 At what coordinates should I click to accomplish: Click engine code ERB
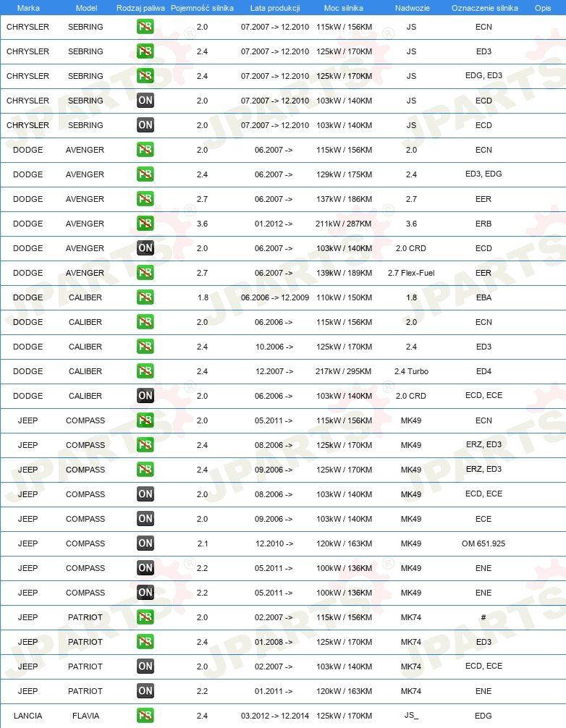coord(483,224)
